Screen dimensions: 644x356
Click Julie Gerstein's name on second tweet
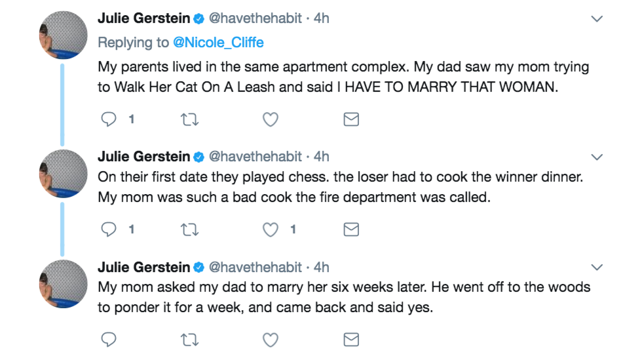tap(143, 157)
